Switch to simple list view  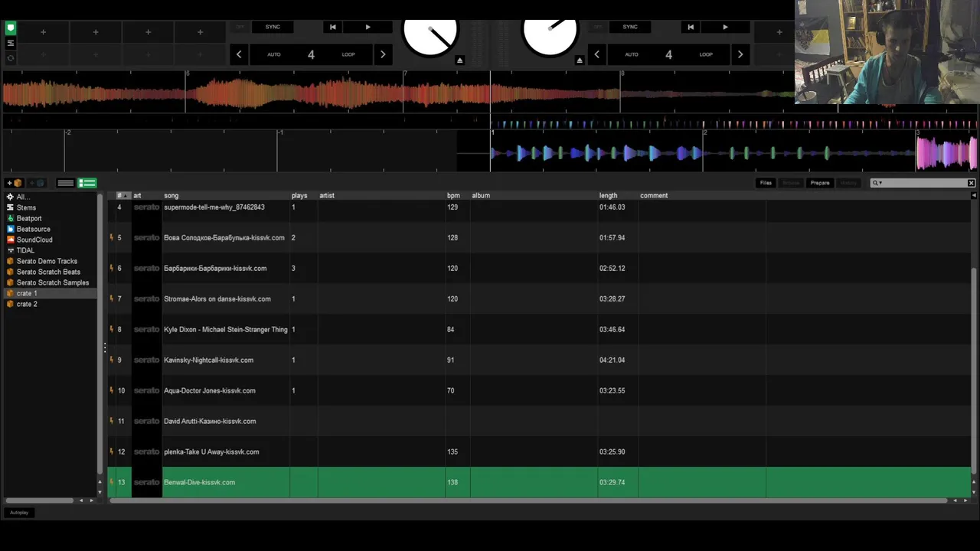pyautogui.click(x=66, y=183)
